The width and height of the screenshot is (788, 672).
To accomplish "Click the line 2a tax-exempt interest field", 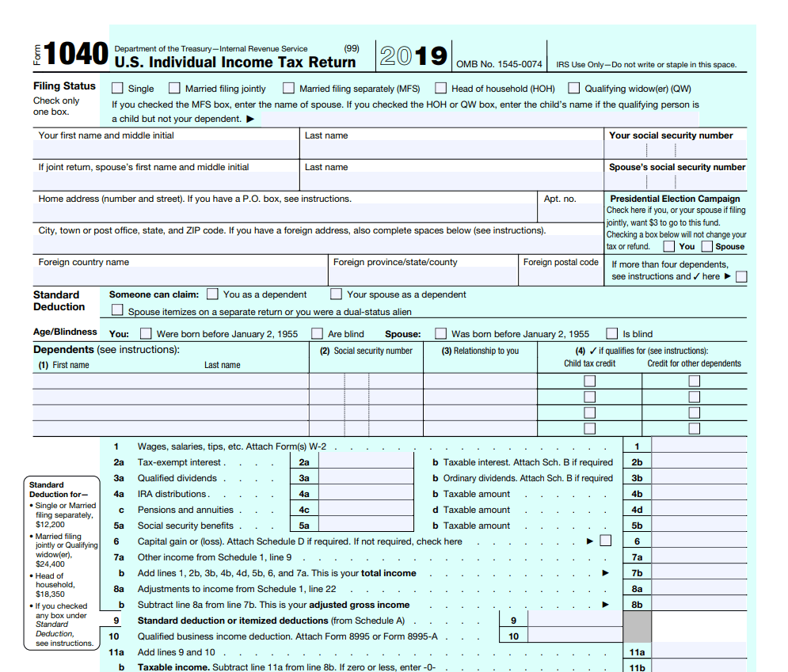I will tap(366, 462).
